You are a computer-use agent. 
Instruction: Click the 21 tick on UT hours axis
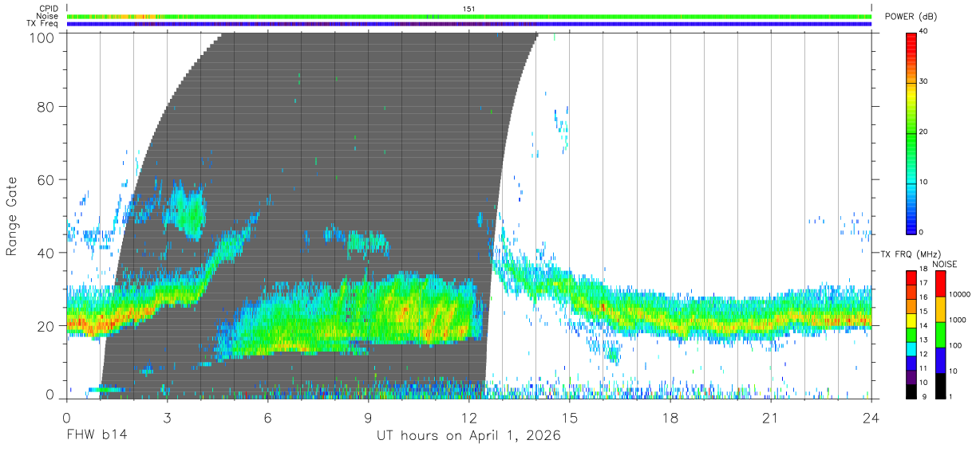tap(771, 418)
